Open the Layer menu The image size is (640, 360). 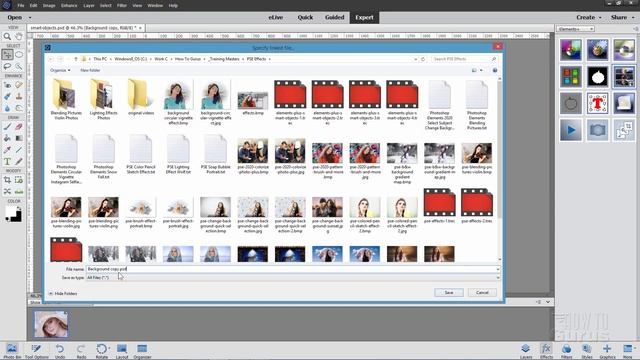(x=89, y=6)
